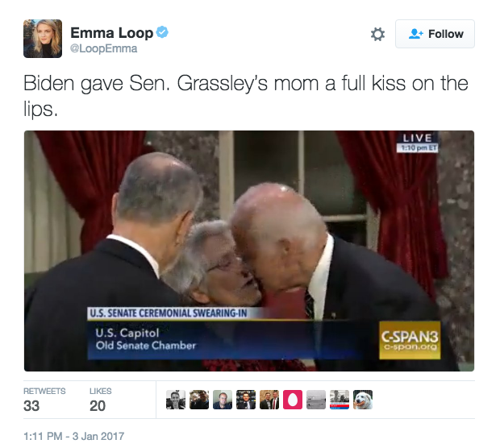The image size is (500, 448).
Task: Click the third liker avatar in row
Action: [223, 400]
